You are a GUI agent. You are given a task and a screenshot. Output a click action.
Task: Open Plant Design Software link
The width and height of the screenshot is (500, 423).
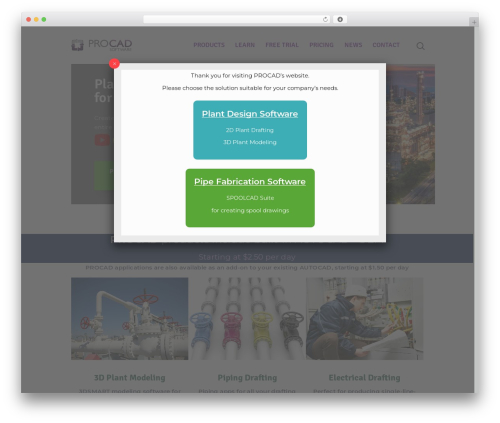[250, 114]
